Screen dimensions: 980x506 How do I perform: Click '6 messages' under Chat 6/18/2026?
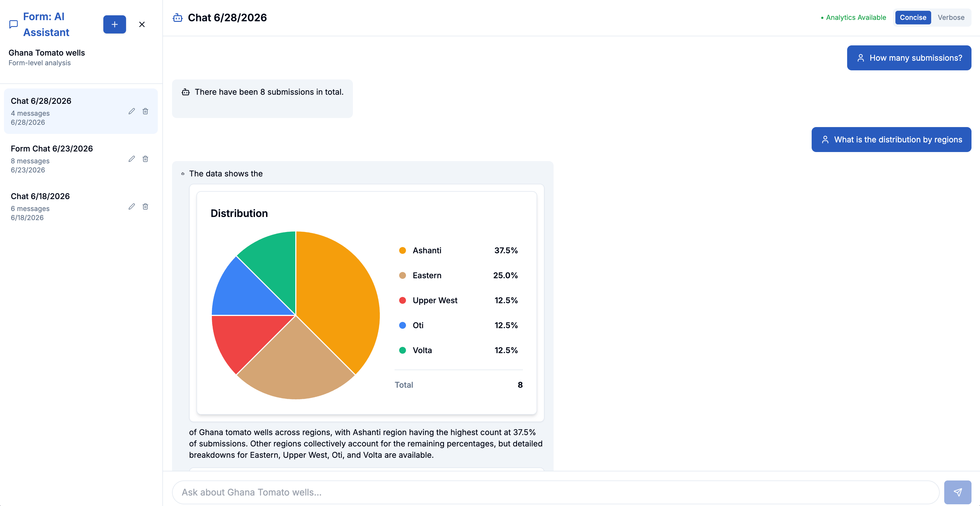coord(30,209)
